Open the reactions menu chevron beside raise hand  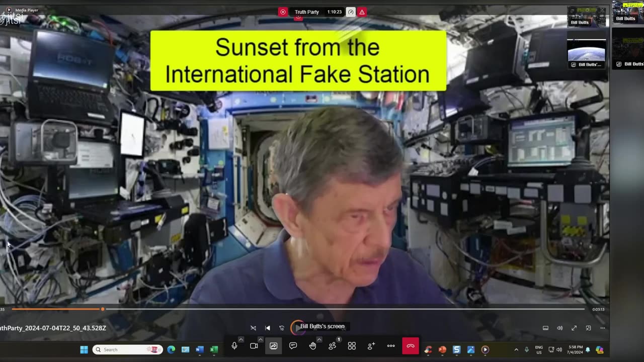pyautogui.click(x=319, y=340)
